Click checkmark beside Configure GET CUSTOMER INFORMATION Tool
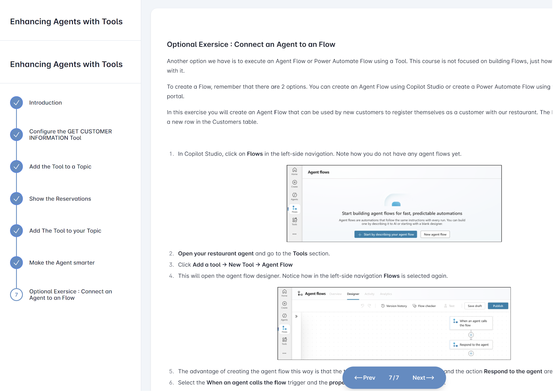Screen dimensions: 553x392 coord(16,134)
